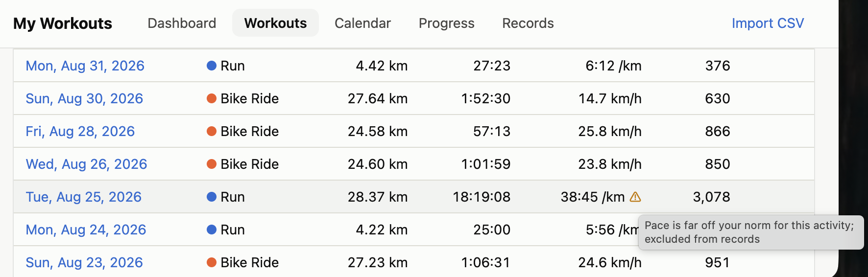This screenshot has height=277, width=868.
Task: Click blue Run dot on Aug 24
Action: [212, 230]
